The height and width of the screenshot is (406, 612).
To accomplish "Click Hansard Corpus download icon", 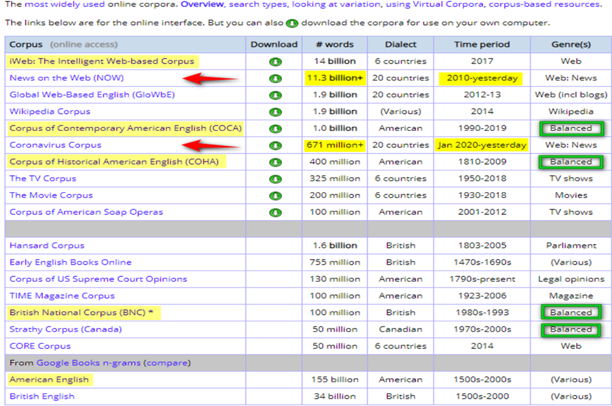I will [274, 245].
